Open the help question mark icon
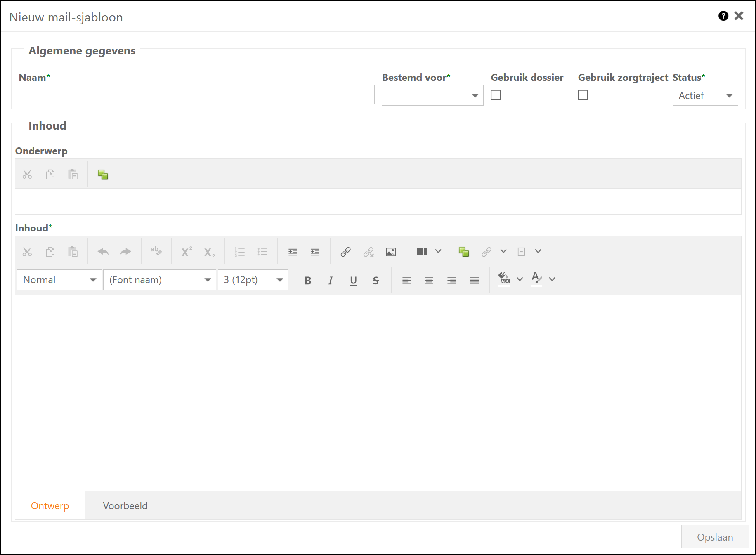This screenshot has height=555, width=756. click(723, 16)
